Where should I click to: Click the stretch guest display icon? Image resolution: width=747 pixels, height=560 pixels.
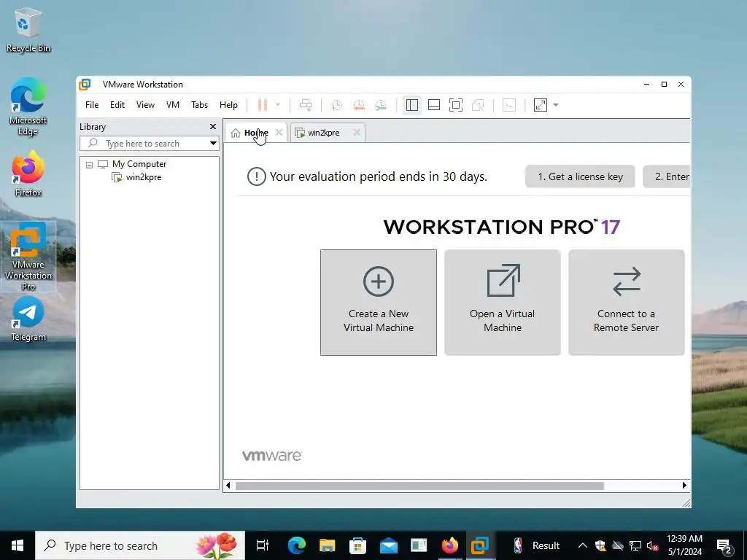[x=541, y=105]
